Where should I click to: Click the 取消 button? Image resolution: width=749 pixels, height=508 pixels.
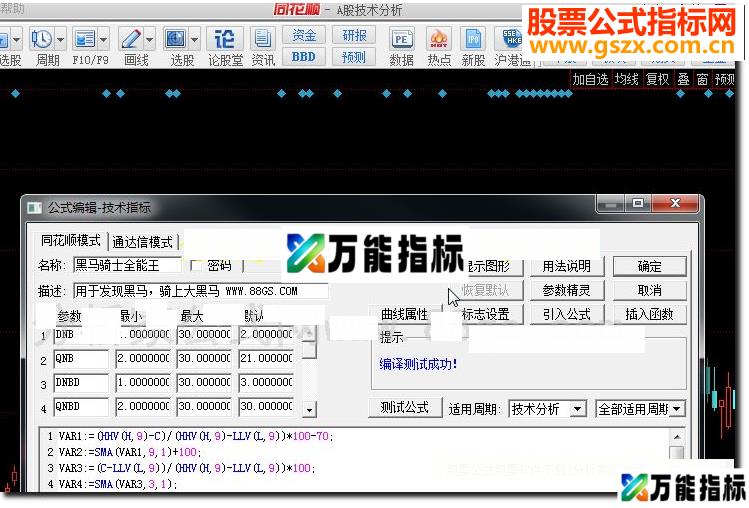[x=650, y=290]
